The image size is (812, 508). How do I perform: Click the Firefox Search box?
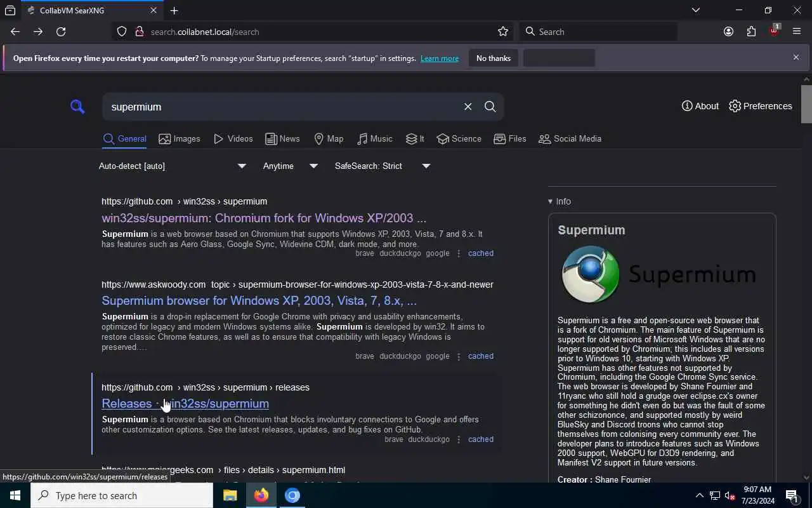(x=599, y=32)
